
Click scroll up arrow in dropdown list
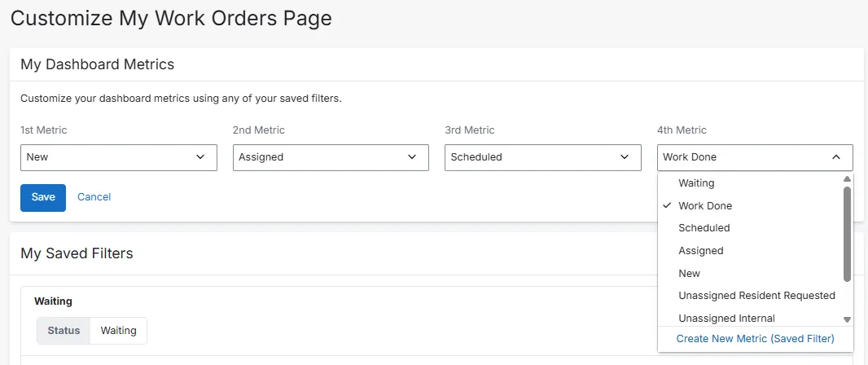[846, 179]
